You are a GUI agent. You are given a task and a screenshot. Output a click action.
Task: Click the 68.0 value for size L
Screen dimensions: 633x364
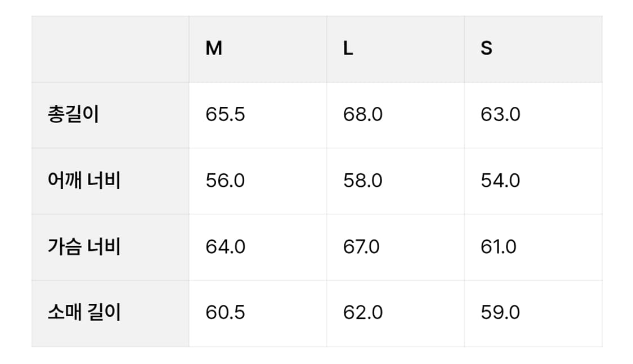(x=363, y=115)
